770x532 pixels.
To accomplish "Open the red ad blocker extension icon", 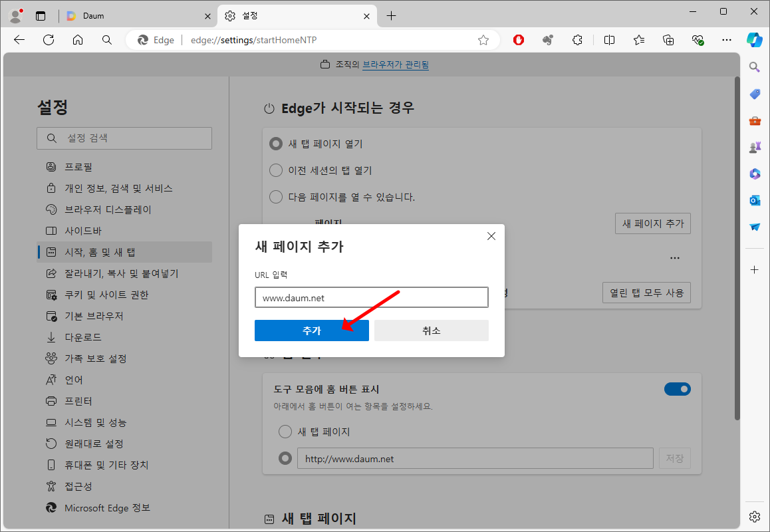I will (x=519, y=40).
